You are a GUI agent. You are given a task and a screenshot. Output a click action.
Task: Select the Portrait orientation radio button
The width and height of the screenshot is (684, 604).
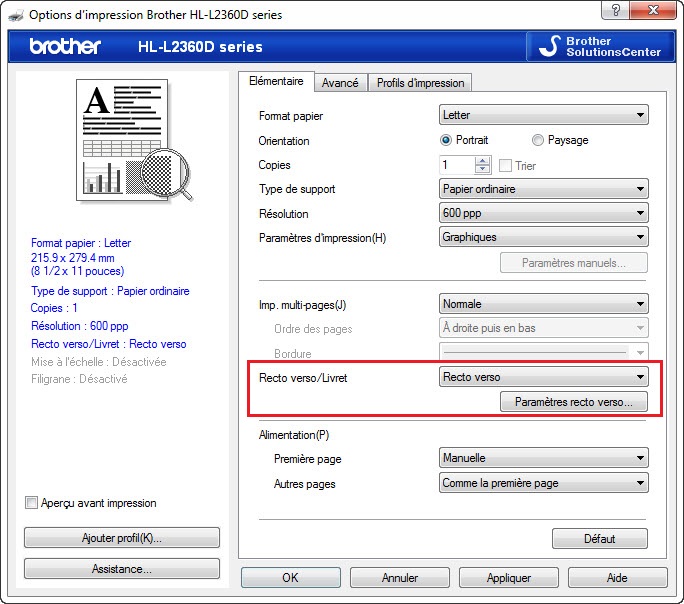point(446,141)
